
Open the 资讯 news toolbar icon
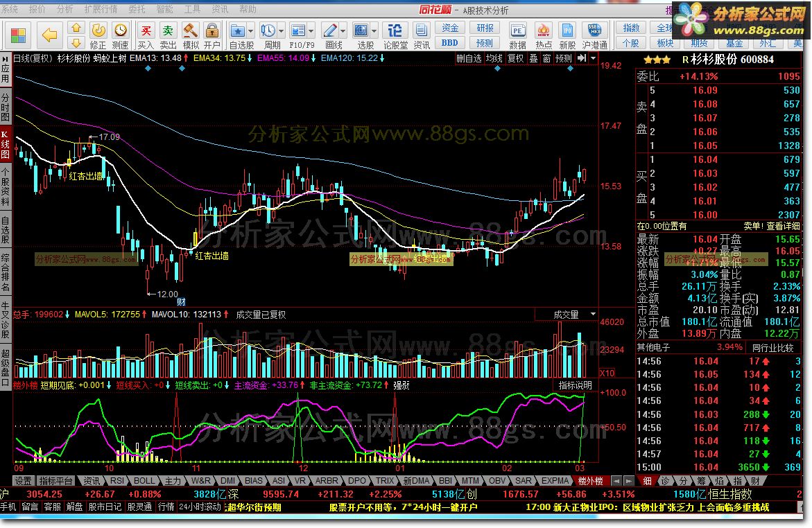pos(422,36)
